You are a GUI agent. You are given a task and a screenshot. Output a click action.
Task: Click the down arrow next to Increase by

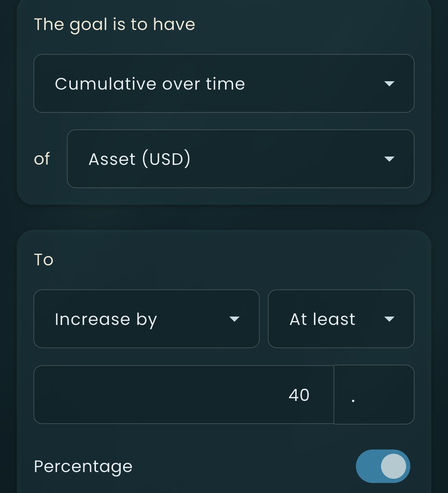[x=234, y=319]
